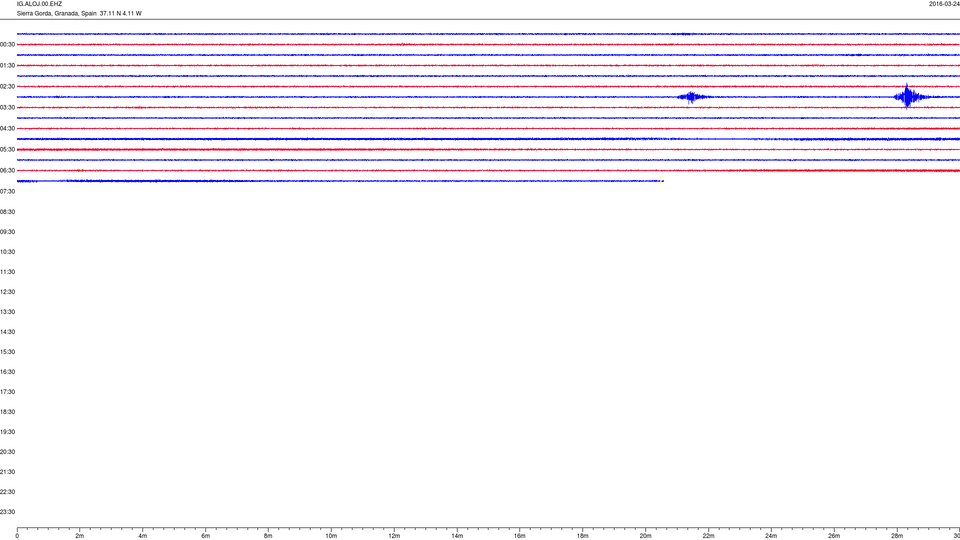The image size is (960, 540).
Task: Click the 22:30 time label
Action: [x=7, y=492]
